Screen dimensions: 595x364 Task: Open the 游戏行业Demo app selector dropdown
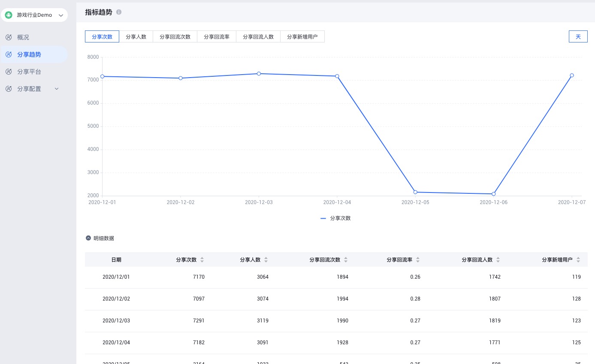(34, 15)
